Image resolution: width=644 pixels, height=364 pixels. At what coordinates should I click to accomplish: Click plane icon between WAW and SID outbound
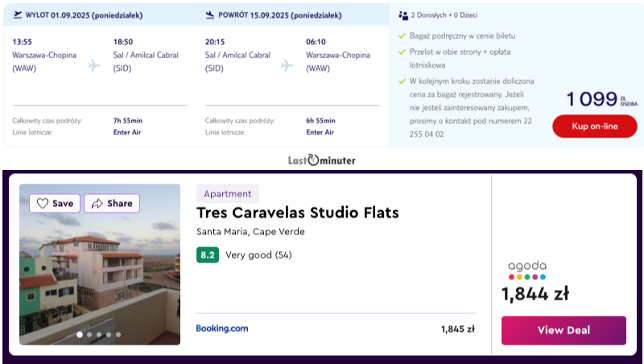click(x=94, y=65)
